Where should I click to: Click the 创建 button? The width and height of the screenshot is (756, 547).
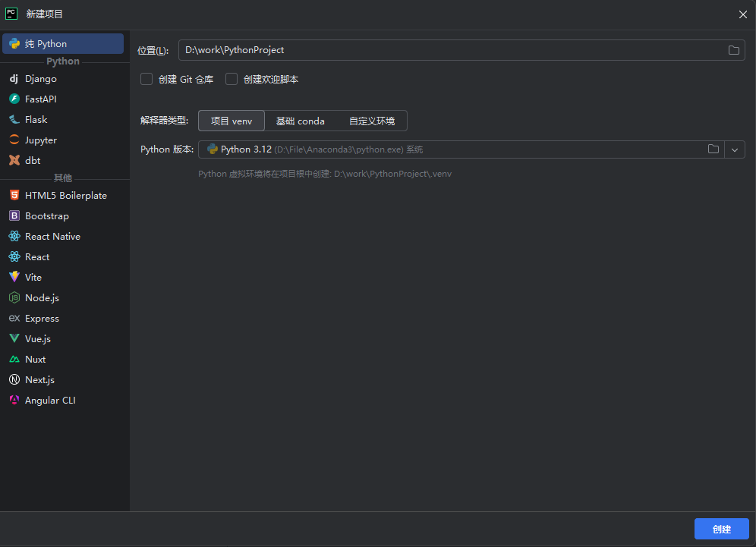coord(721,529)
